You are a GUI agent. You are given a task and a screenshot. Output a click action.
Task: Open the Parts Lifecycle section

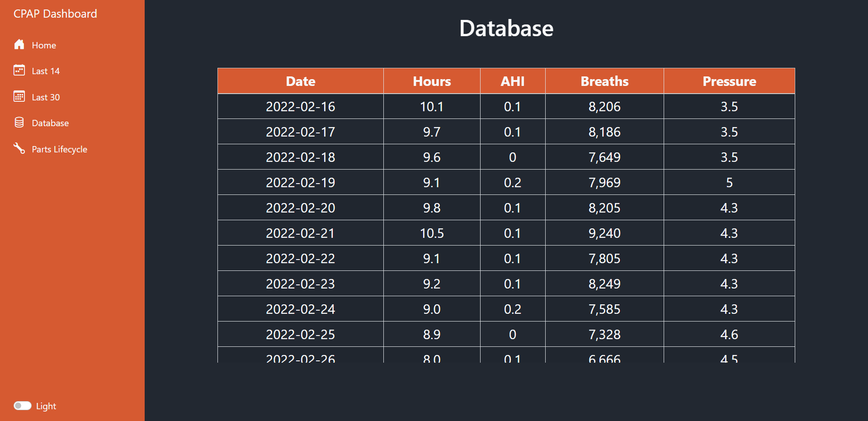pos(60,149)
